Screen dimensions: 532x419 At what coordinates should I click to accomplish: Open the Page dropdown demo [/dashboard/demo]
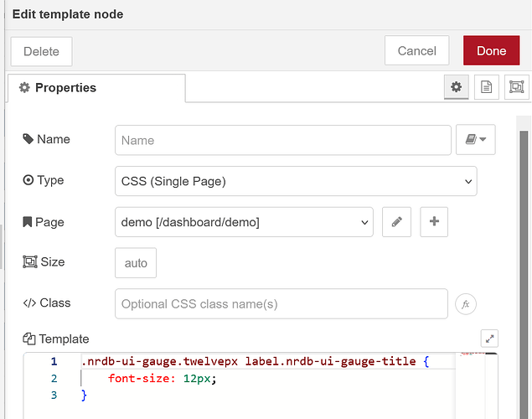(x=244, y=222)
